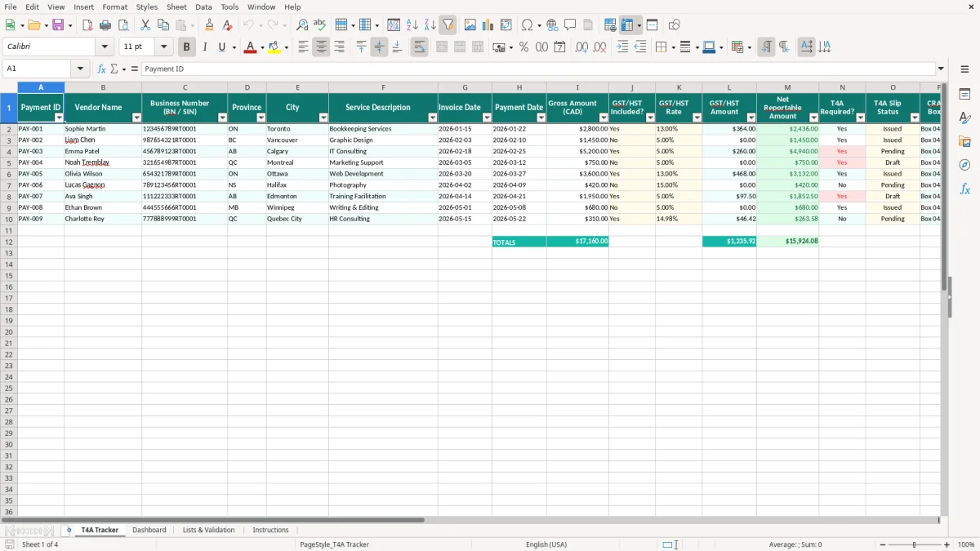The height and width of the screenshot is (551, 980).
Task: Click the Print icon
Action: point(105,25)
